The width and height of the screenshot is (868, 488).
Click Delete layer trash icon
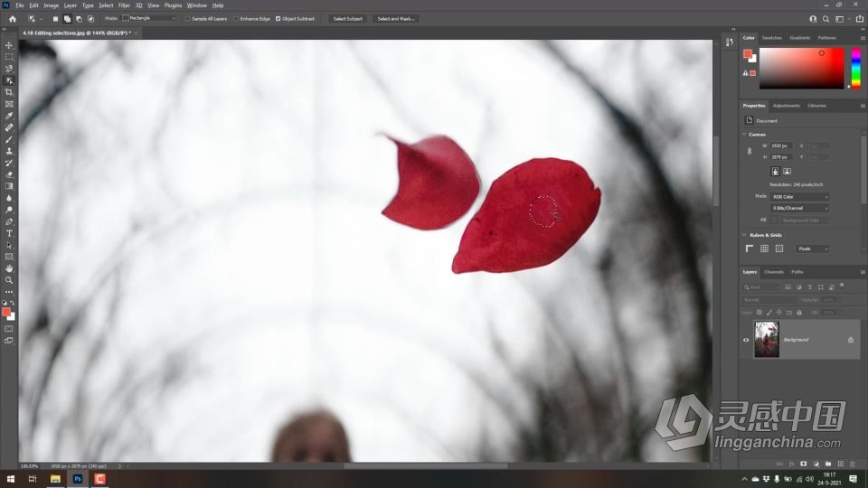[x=853, y=464]
